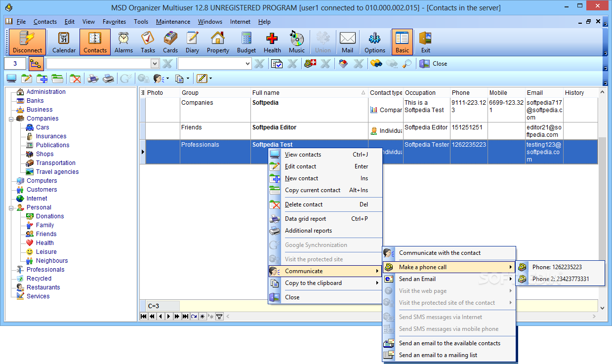Image resolution: width=612 pixels, height=364 pixels.
Task: Open the notes pencil dropdown arrow
Action: [210, 79]
